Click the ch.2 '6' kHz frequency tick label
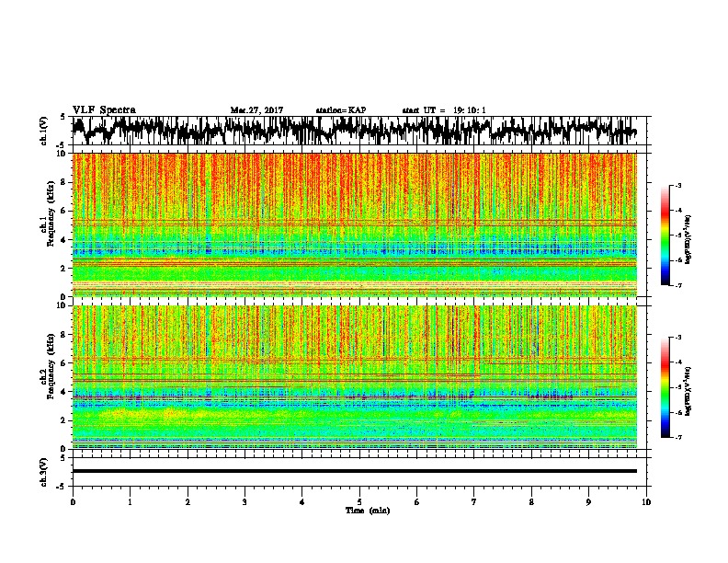 pos(65,362)
